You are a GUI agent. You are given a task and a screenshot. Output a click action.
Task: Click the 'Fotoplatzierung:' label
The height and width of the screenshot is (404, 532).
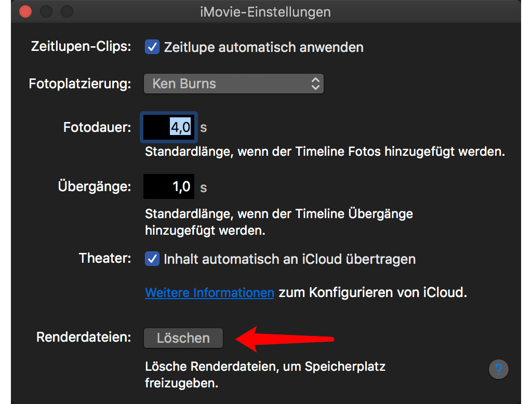pyautogui.click(x=80, y=84)
